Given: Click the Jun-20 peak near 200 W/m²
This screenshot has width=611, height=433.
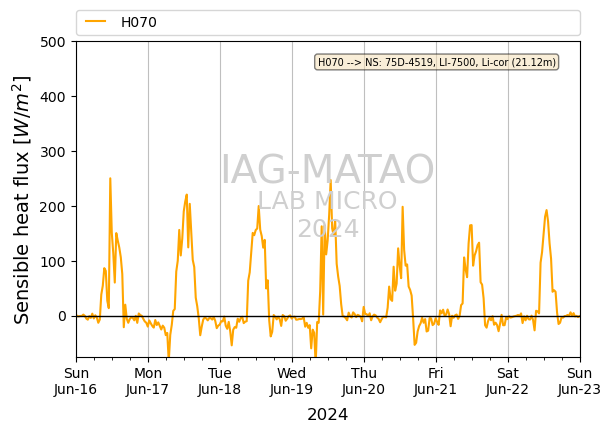Looking at the screenshot, I should pos(403,207).
